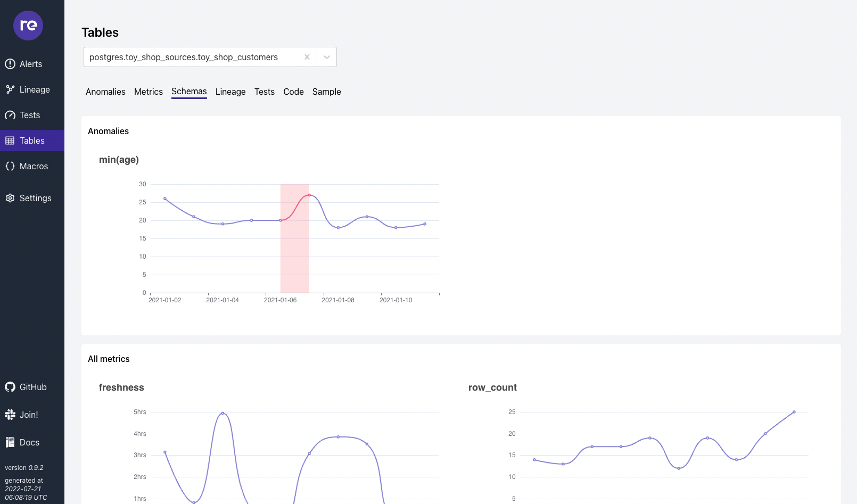Click the Tables page heading

[100, 32]
